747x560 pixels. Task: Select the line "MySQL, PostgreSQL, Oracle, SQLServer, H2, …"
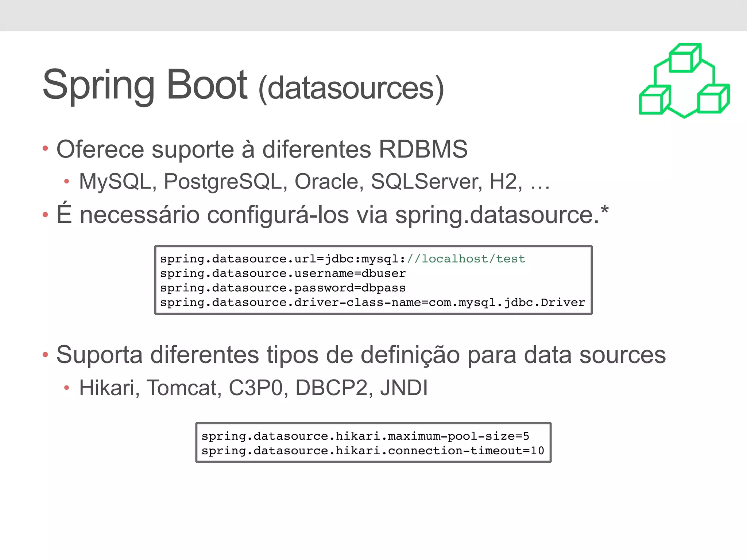click(x=314, y=181)
